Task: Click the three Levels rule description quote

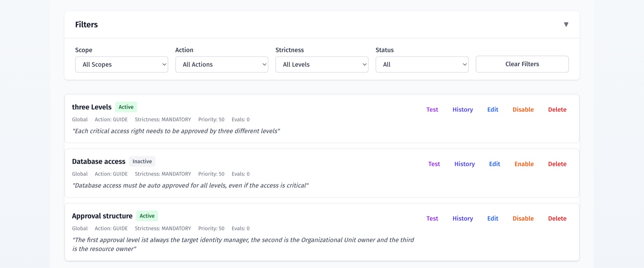Action: [176, 131]
